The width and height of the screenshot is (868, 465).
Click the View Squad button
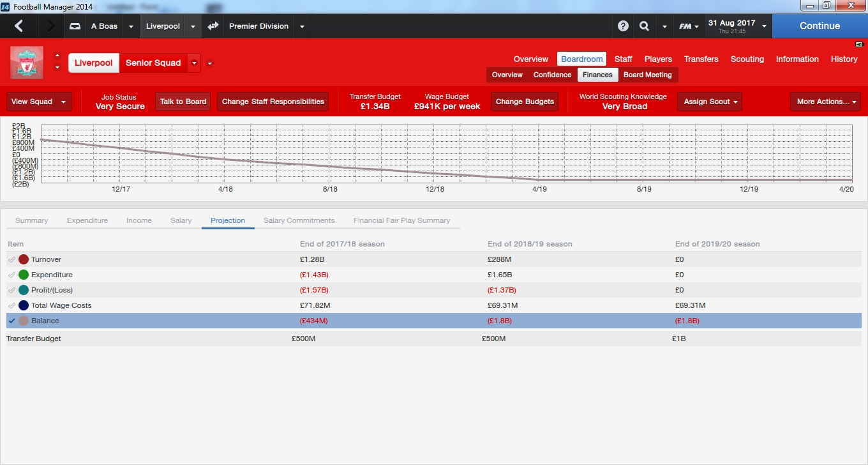click(31, 102)
